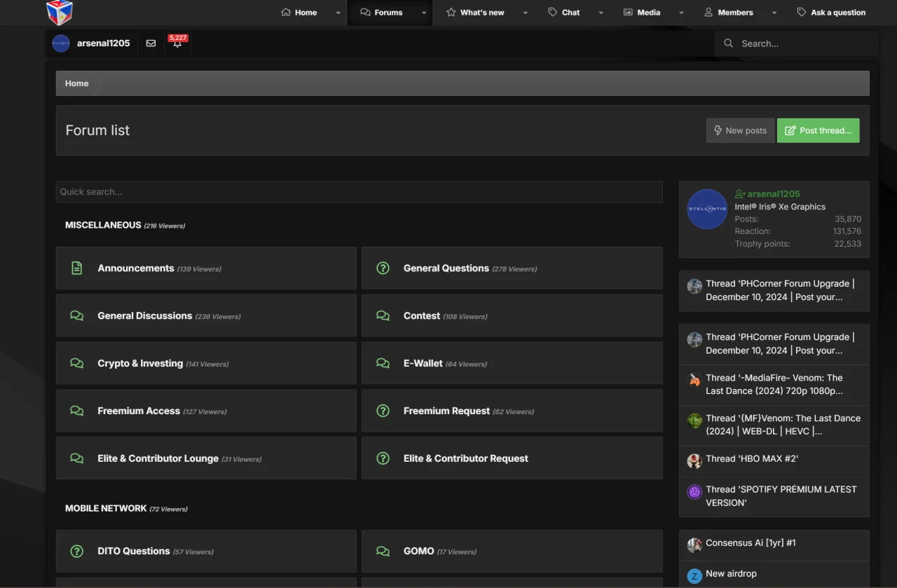
Task: Click the Post thread button
Action: [819, 130]
